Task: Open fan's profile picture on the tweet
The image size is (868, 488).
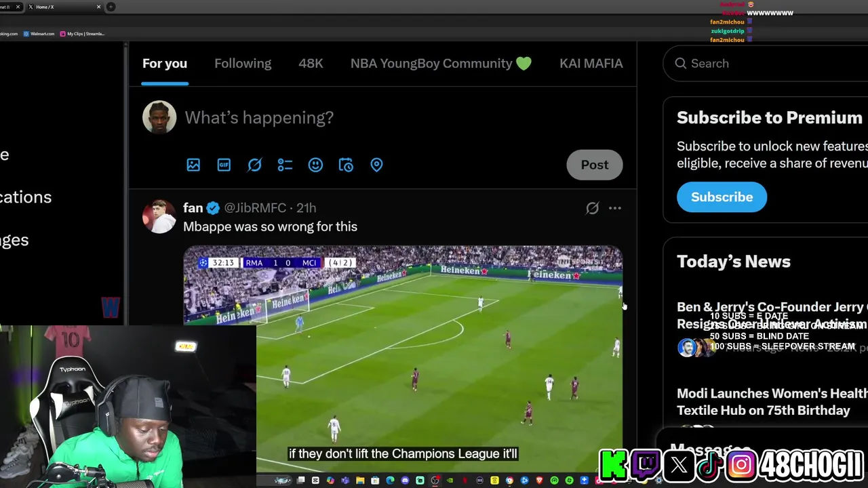Action: (159, 217)
